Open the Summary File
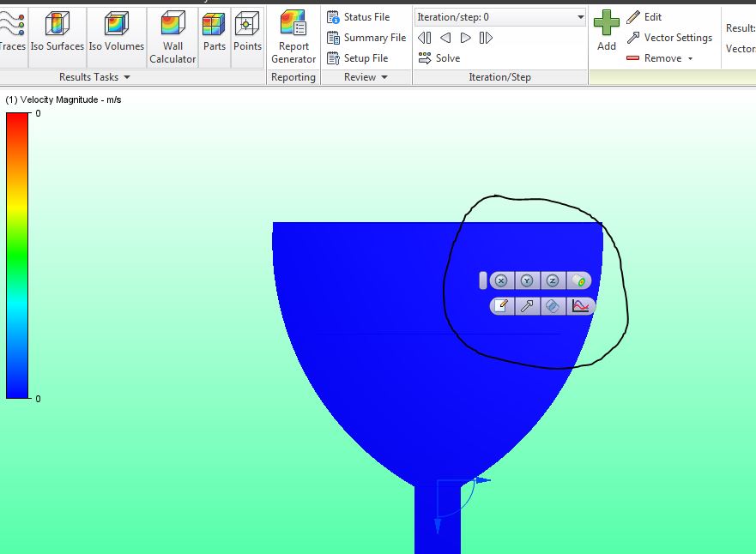The image size is (756, 554). 366,38
